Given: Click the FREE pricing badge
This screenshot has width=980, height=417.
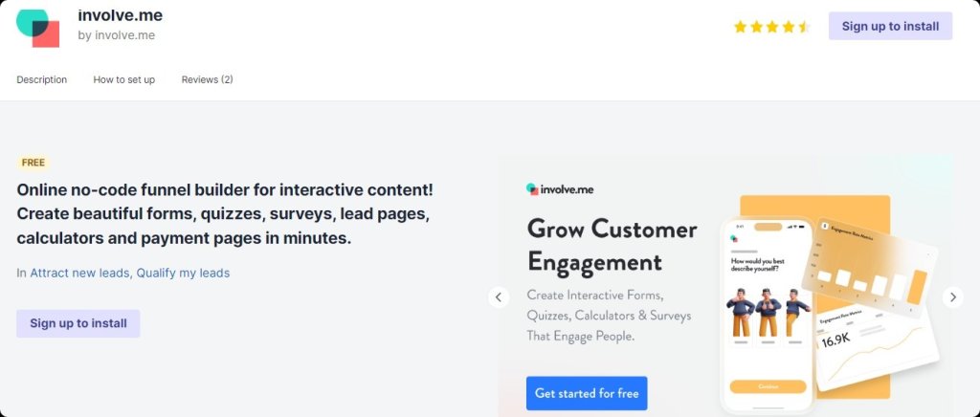Looking at the screenshot, I should tap(33, 163).
